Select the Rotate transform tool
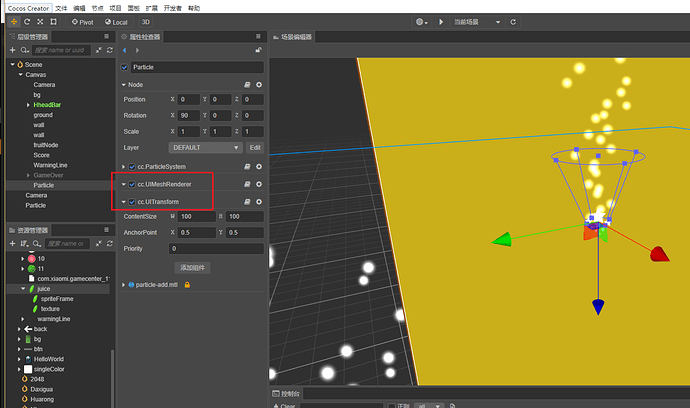This screenshot has width=690, height=408. (x=27, y=22)
